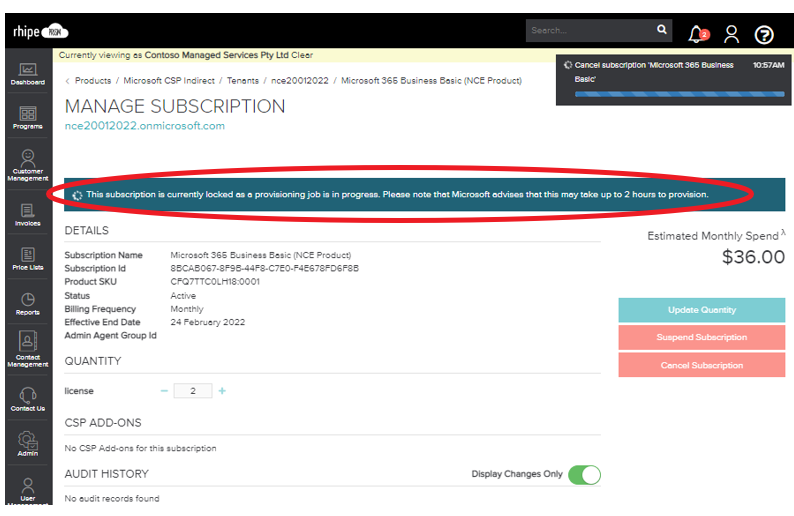
Task: Click the license quantity input box
Action: 193,391
